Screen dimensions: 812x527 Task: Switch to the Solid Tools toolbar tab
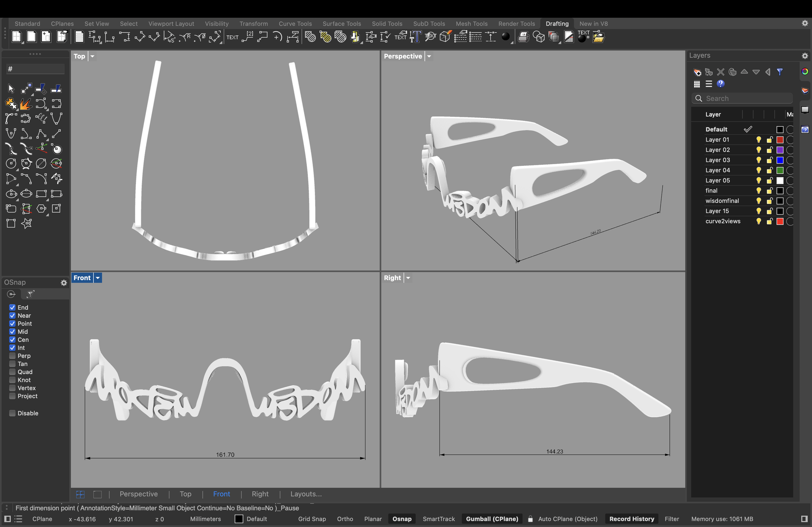(387, 23)
